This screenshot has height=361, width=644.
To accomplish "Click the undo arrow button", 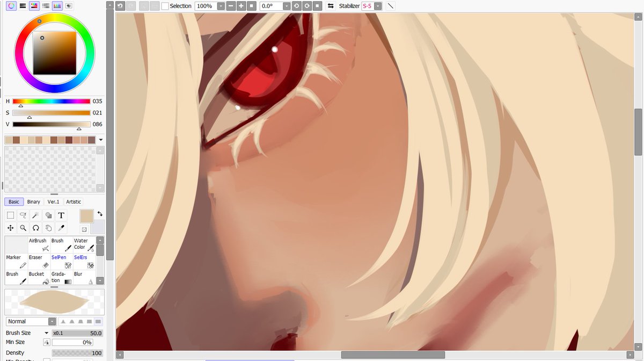I will (x=120, y=6).
